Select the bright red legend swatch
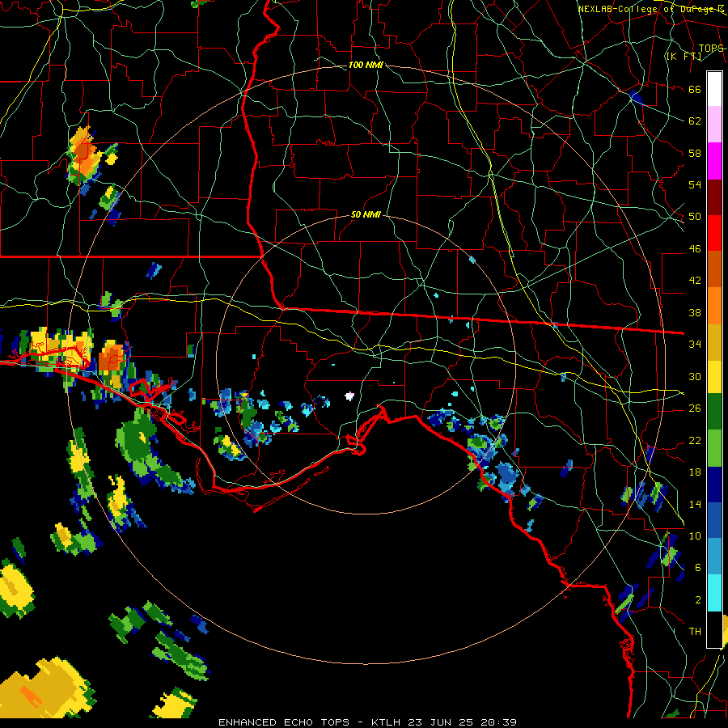The image size is (728, 728). [714, 233]
